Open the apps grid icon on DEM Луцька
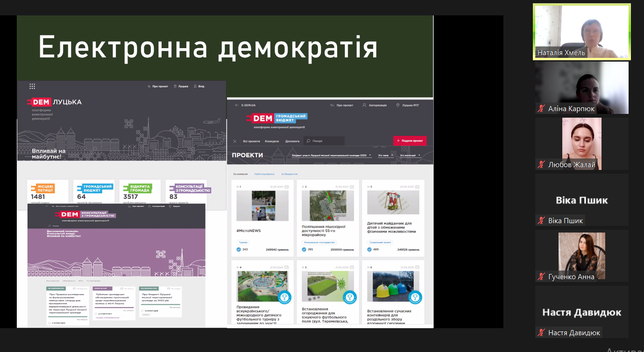This screenshot has height=352, width=644. point(32,86)
